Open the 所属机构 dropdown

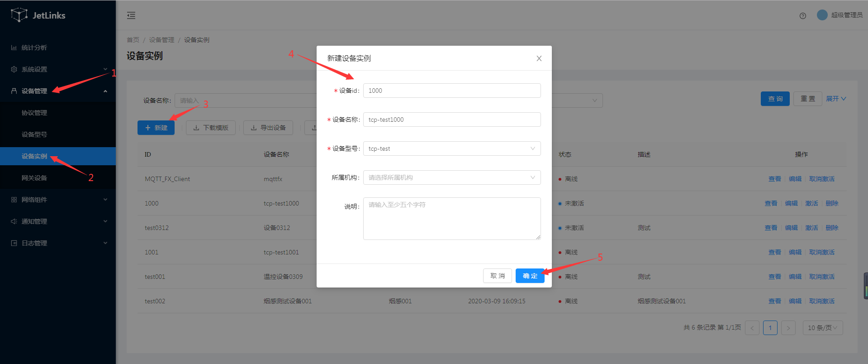[x=451, y=177]
